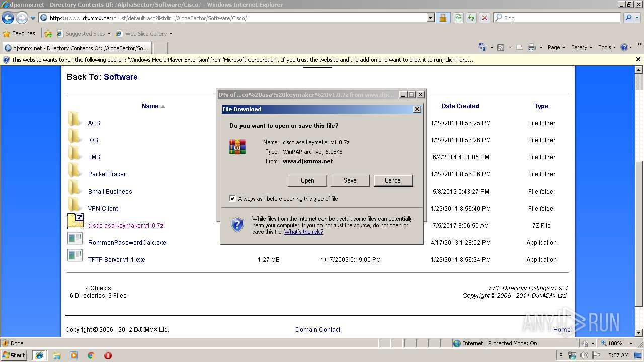Open the Tools menu
Screen dimensions: 644x362
(607, 47)
